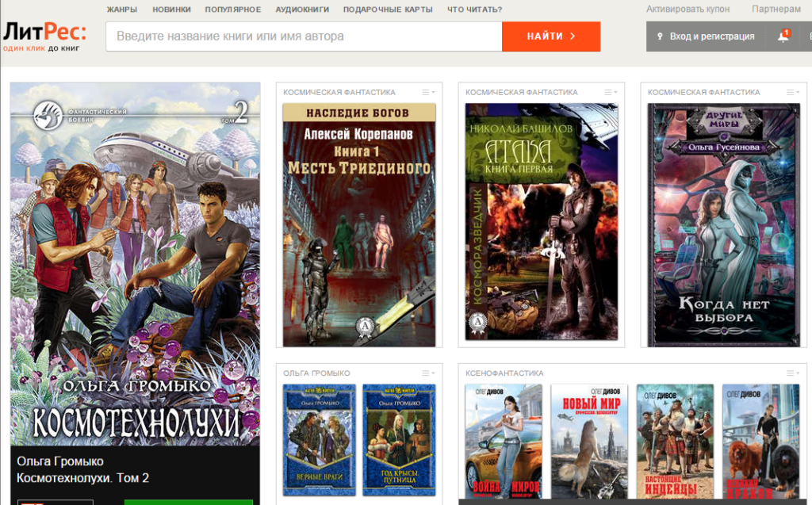The width and height of the screenshot is (812, 505).
Task: Open the notifications bell icon
Action: tap(782, 36)
